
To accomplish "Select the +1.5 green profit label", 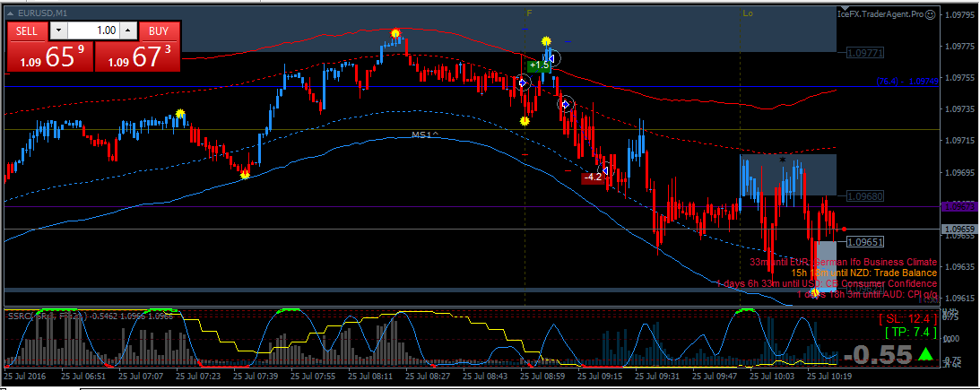I will 539,65.
